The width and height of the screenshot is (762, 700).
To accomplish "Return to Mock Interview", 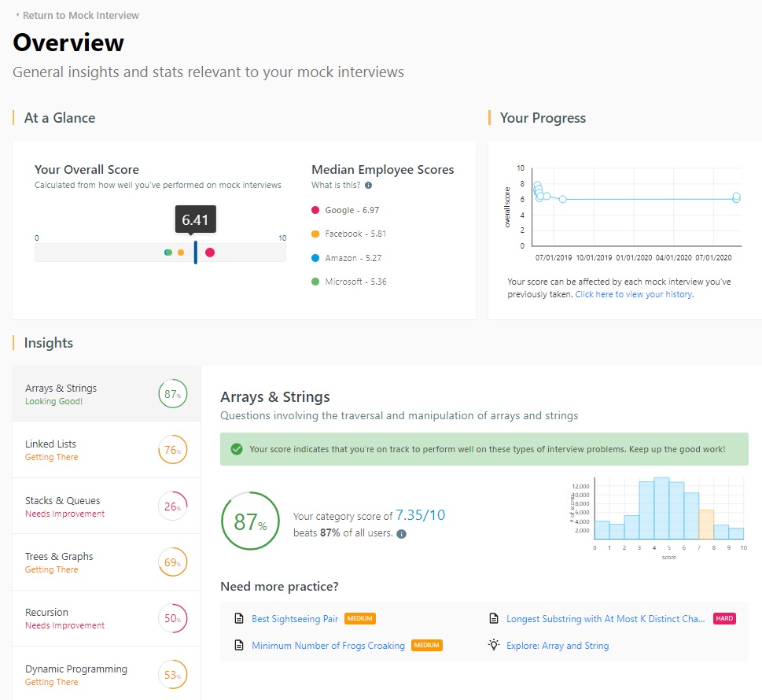I will click(x=81, y=15).
